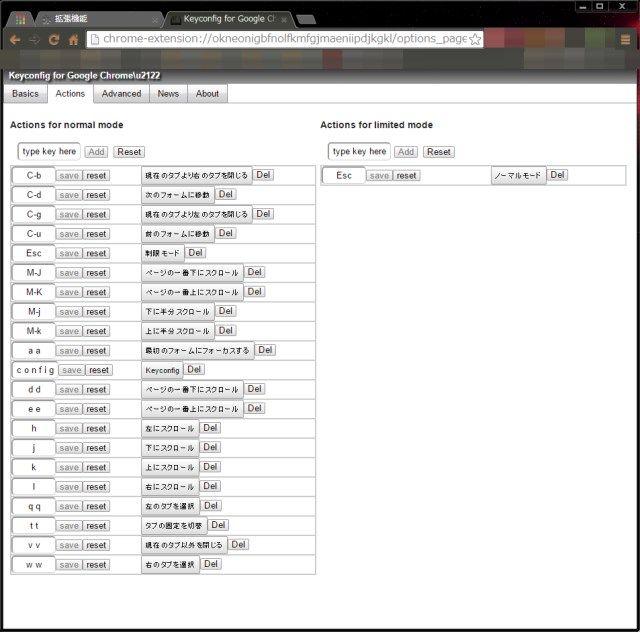The image size is (640, 632).
Task: Click reset in the M-k row
Action: coord(96,332)
